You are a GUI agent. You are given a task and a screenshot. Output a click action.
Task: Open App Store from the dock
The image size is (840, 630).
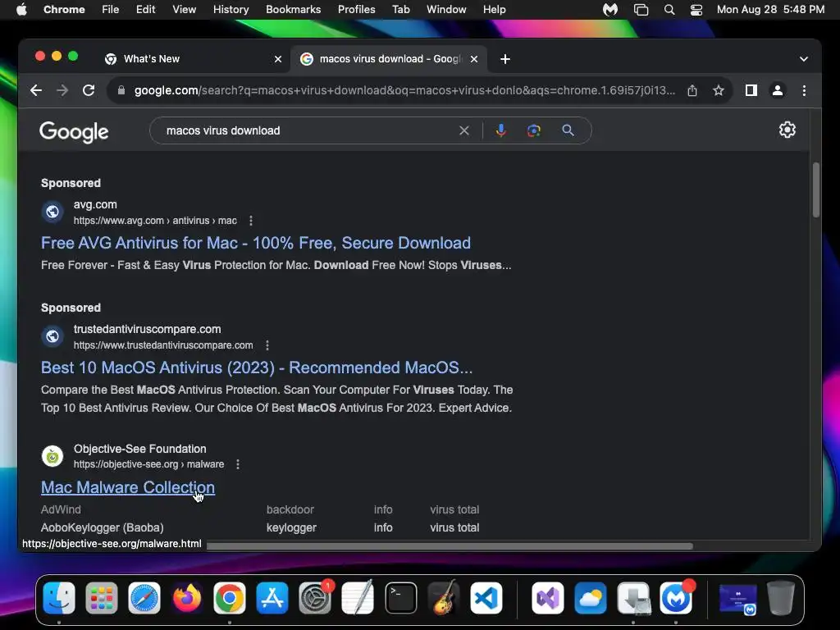tap(272, 598)
